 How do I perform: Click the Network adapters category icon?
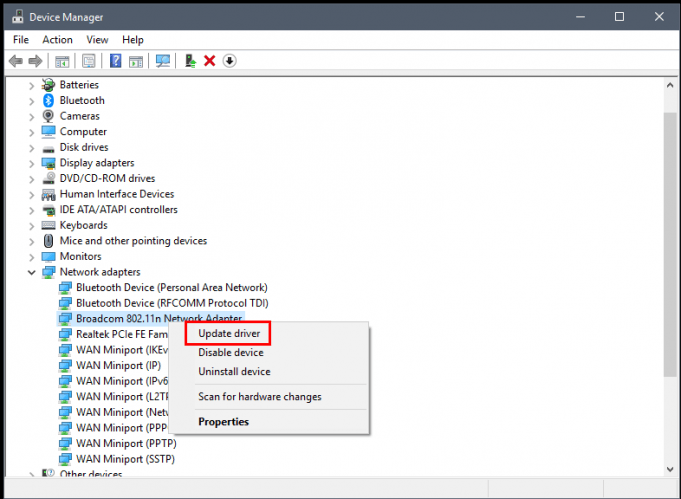pos(48,272)
